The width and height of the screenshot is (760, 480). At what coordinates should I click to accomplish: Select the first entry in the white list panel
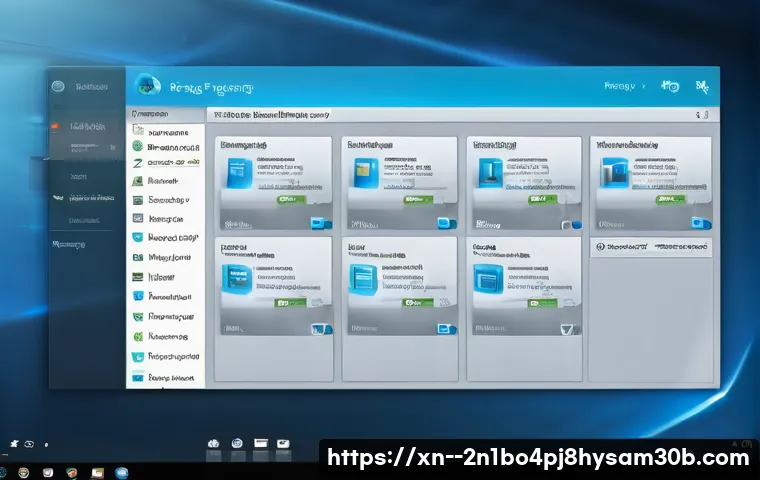(160, 132)
